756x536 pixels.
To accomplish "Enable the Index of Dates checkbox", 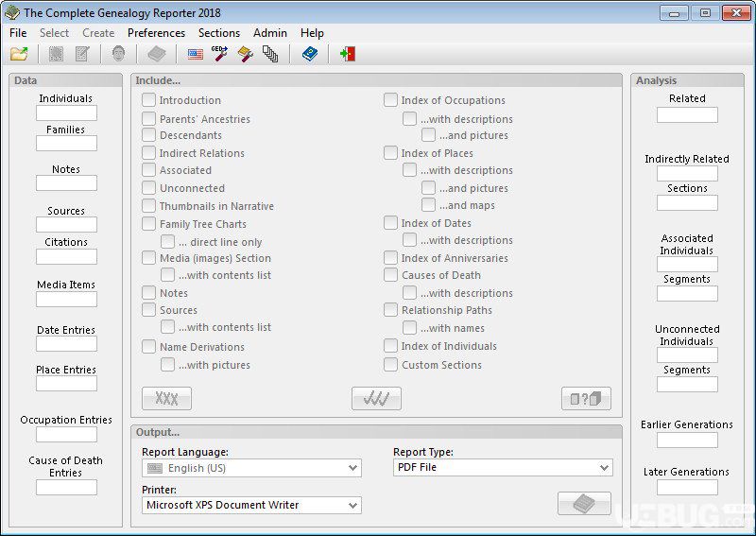I will point(390,223).
